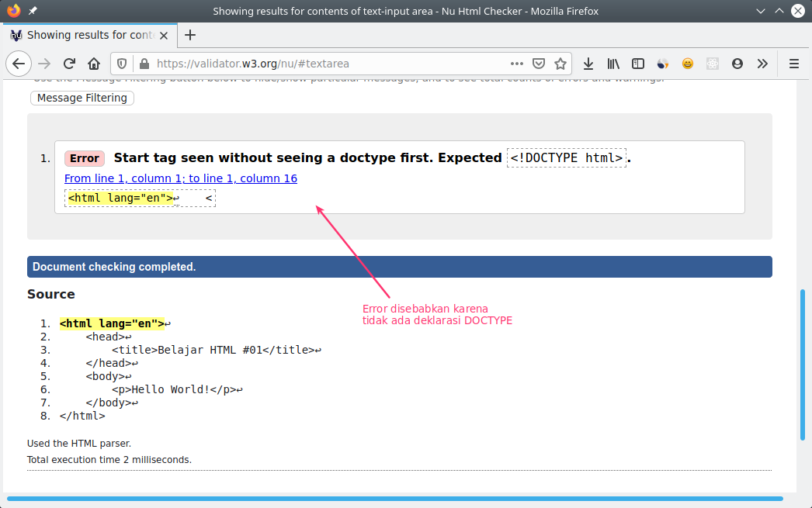Open the overflow chevron in the toolbar
This screenshot has width=812, height=508.
762,64
